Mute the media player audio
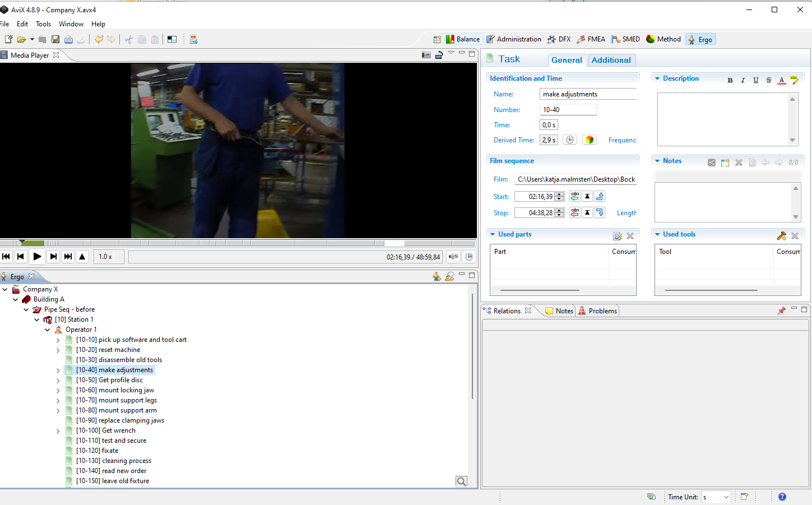 click(x=453, y=257)
